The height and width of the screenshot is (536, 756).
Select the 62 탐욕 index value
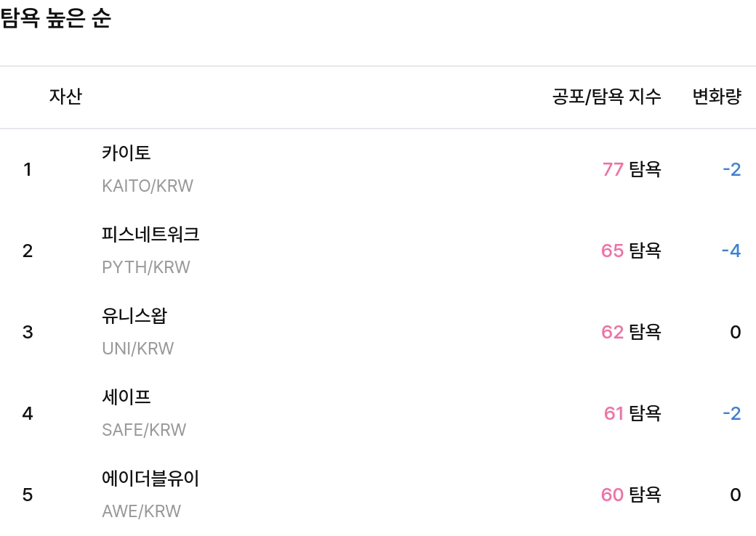(x=631, y=333)
